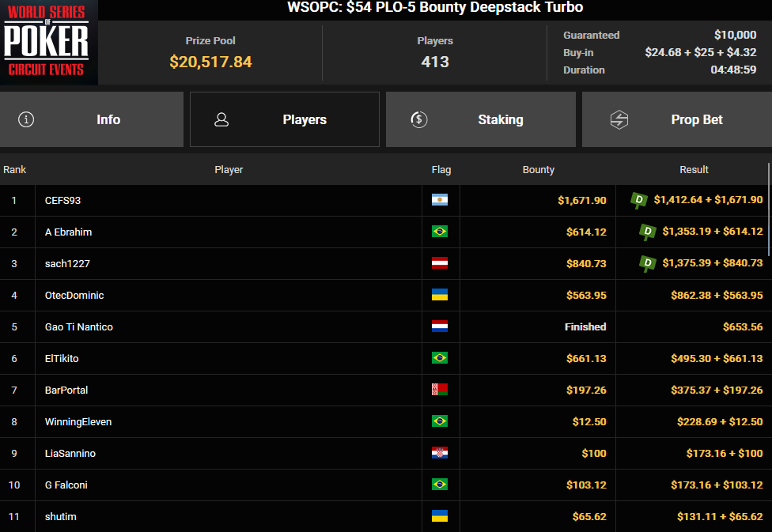Click sach1227's Latvia flag
This screenshot has height=532, width=772.
tap(440, 262)
